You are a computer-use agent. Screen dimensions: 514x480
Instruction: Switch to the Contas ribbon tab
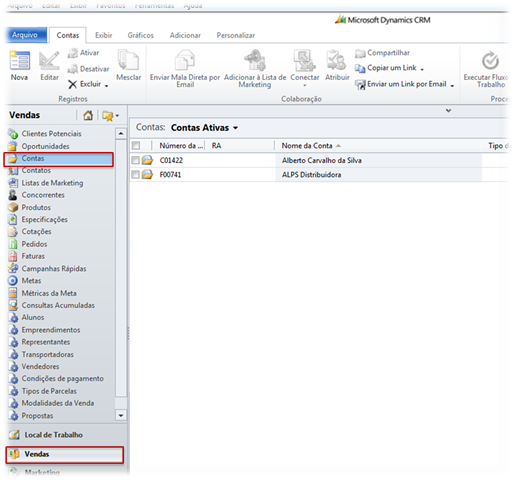(68, 35)
